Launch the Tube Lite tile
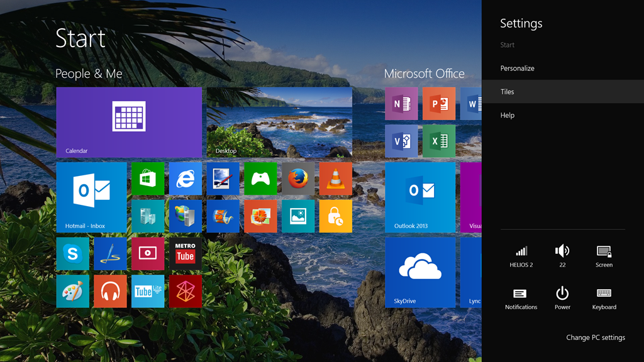 click(x=148, y=292)
